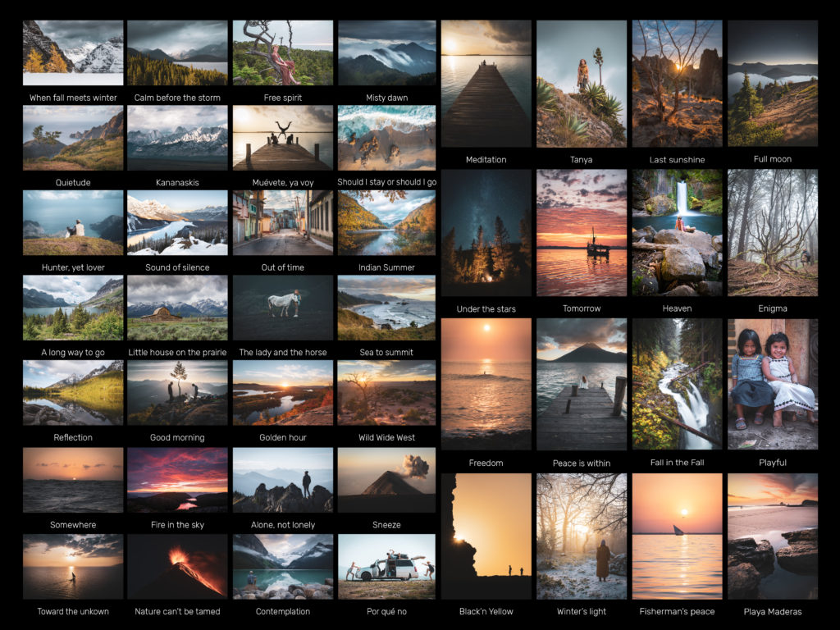Click the 'Reflection' caption text
The image size is (840, 630).
[73, 438]
